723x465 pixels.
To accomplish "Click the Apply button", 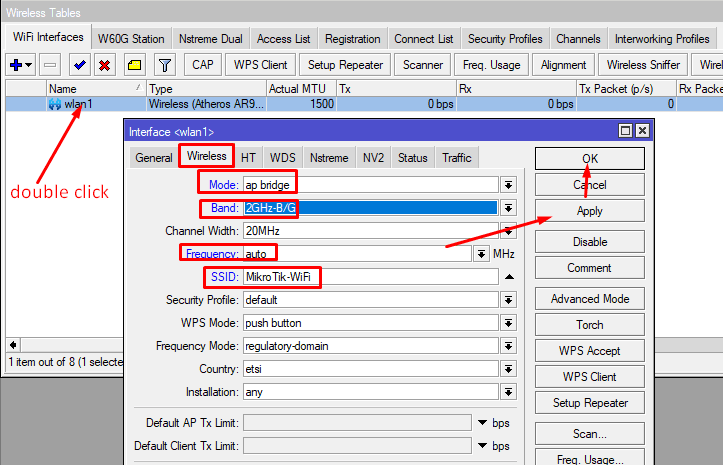I will (x=590, y=211).
